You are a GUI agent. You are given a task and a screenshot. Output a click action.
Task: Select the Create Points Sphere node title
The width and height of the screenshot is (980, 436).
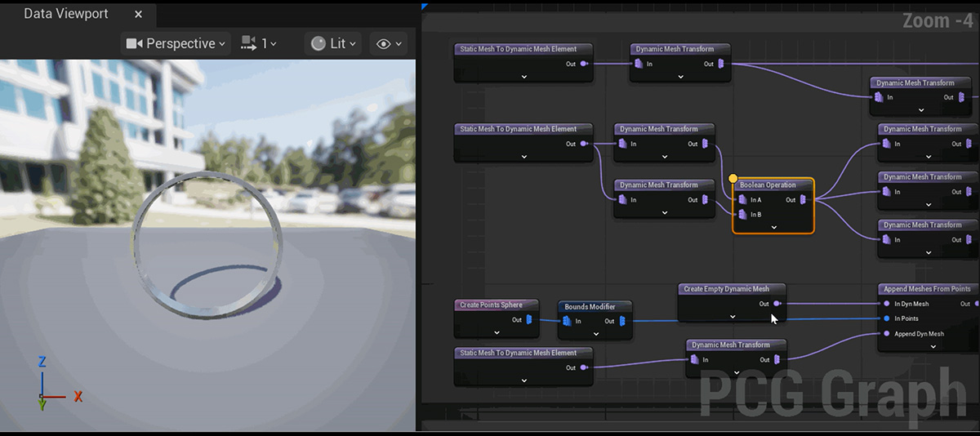[x=491, y=305]
